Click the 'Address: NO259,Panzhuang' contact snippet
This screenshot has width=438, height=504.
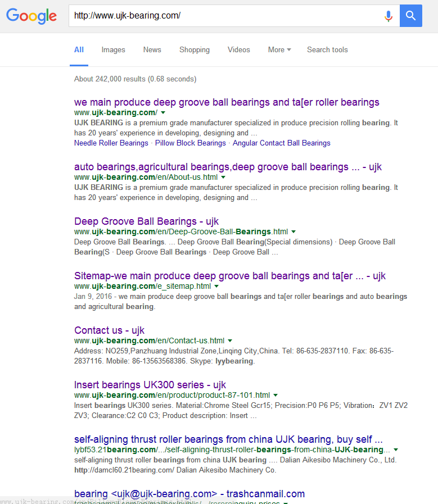[x=234, y=356]
